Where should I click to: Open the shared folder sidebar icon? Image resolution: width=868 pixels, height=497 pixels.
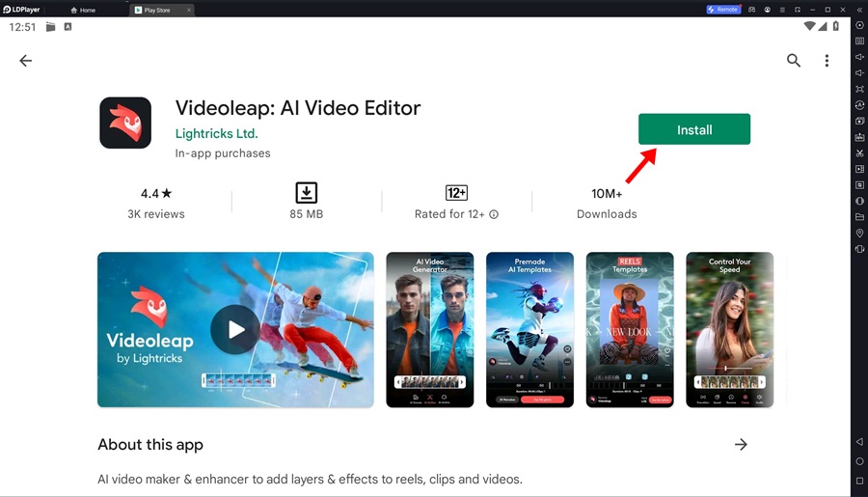[859, 216]
